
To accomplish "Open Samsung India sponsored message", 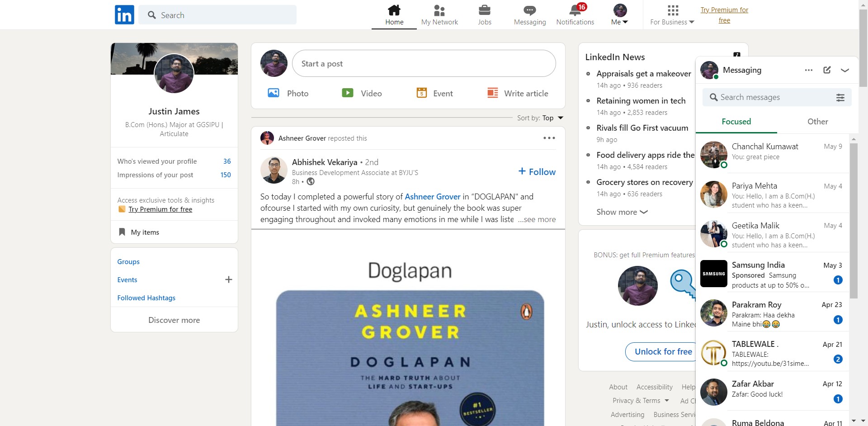I will coord(772,272).
